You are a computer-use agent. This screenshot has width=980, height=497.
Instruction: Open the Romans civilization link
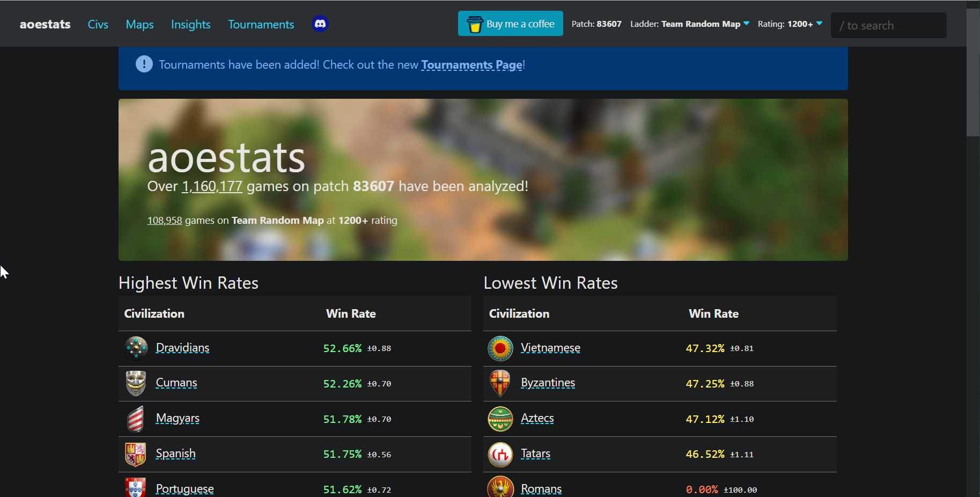pos(541,489)
